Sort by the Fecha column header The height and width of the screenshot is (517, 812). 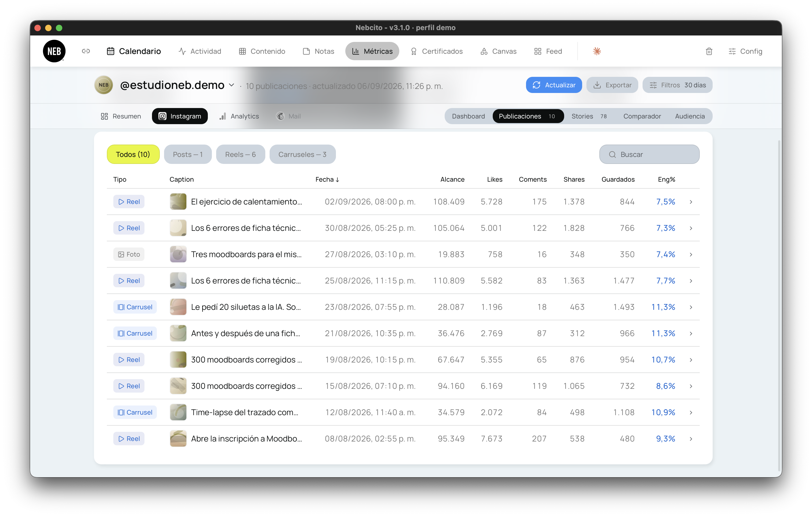327,179
